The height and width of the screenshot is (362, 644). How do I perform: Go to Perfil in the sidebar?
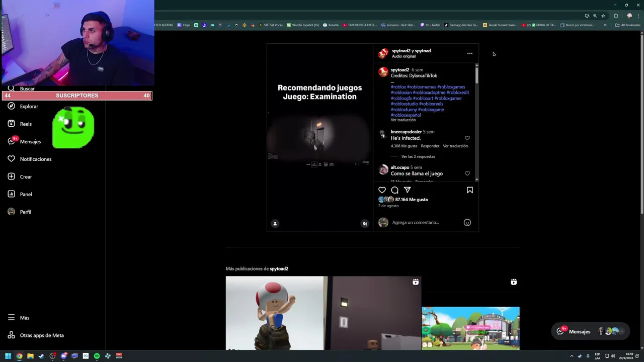tap(25, 212)
